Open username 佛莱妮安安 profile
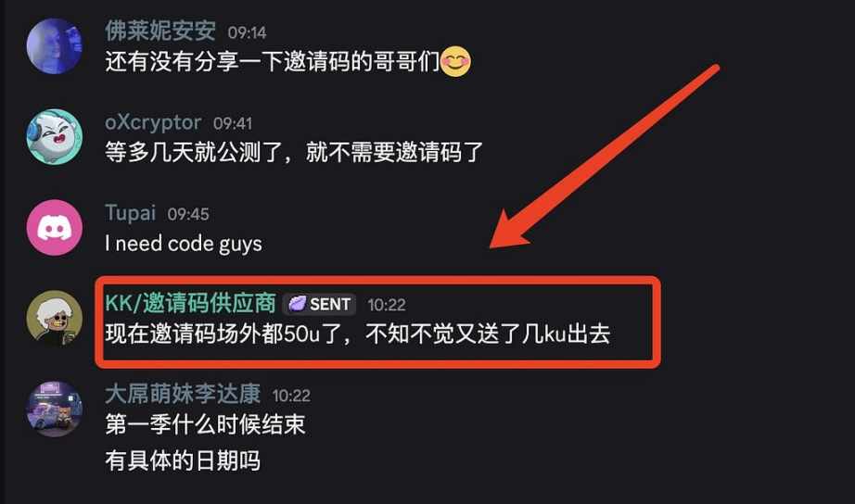Viewport: 855px width, 504px height. pyautogui.click(x=160, y=31)
